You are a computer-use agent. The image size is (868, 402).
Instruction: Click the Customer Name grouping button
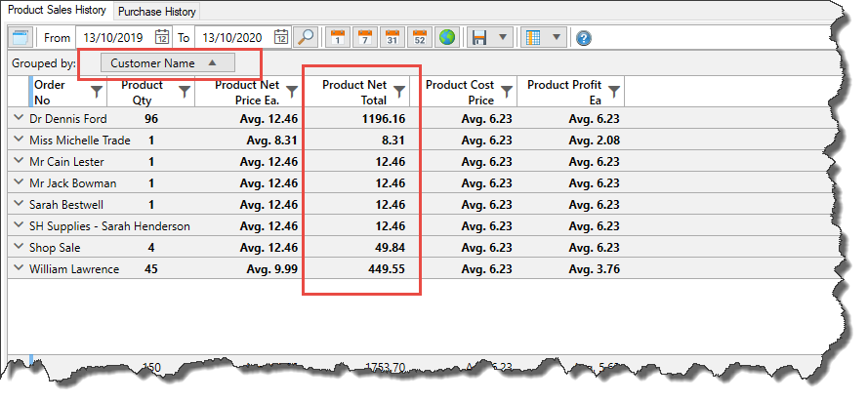click(167, 63)
